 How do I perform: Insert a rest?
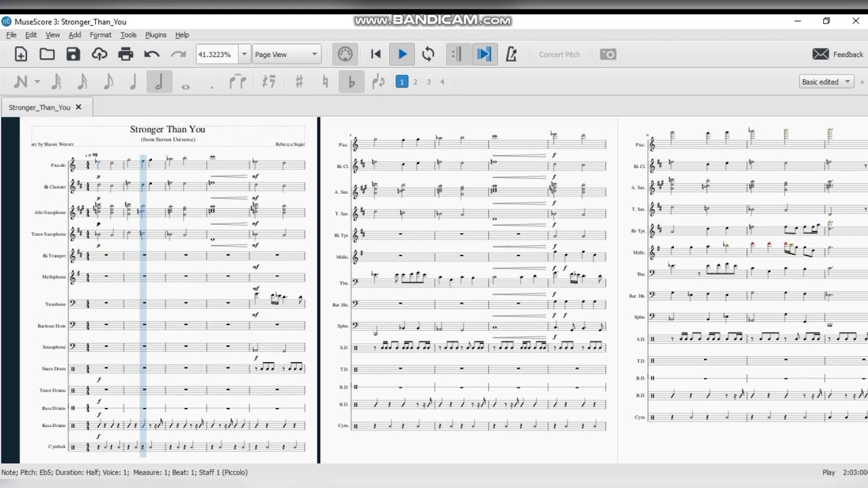(x=269, y=82)
